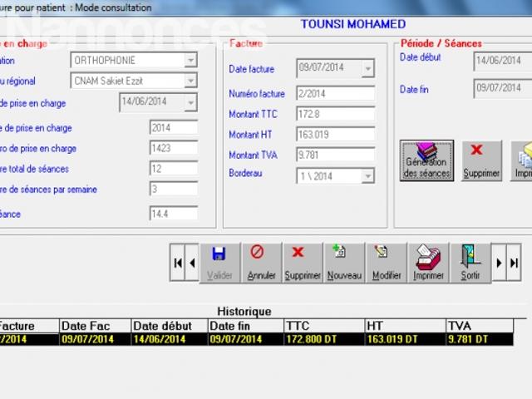Click patient name TOUNSI MOHAMED
Screen dimensions: 532x399
point(353,24)
